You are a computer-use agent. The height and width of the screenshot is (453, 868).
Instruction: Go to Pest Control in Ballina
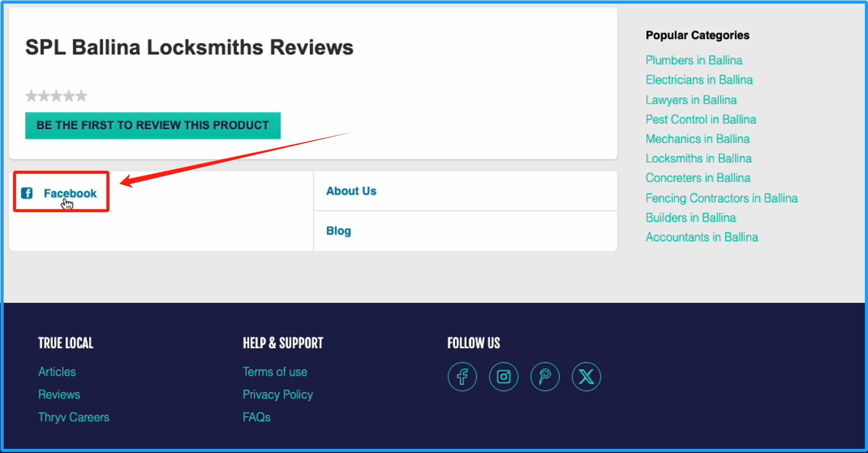[700, 119]
